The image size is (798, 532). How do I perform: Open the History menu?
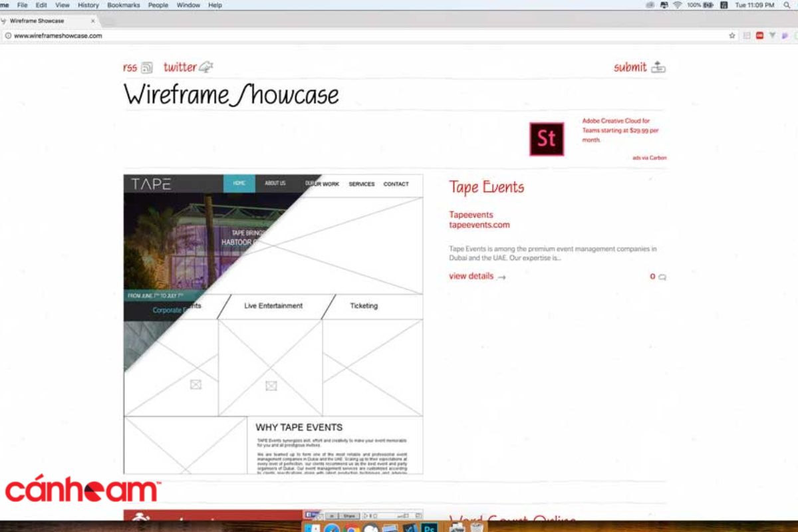[x=88, y=5]
